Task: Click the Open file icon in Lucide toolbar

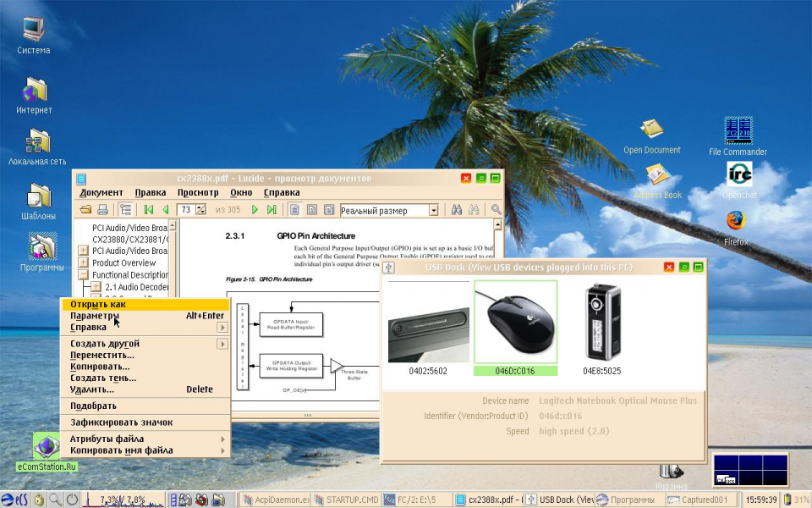Action: (x=85, y=210)
